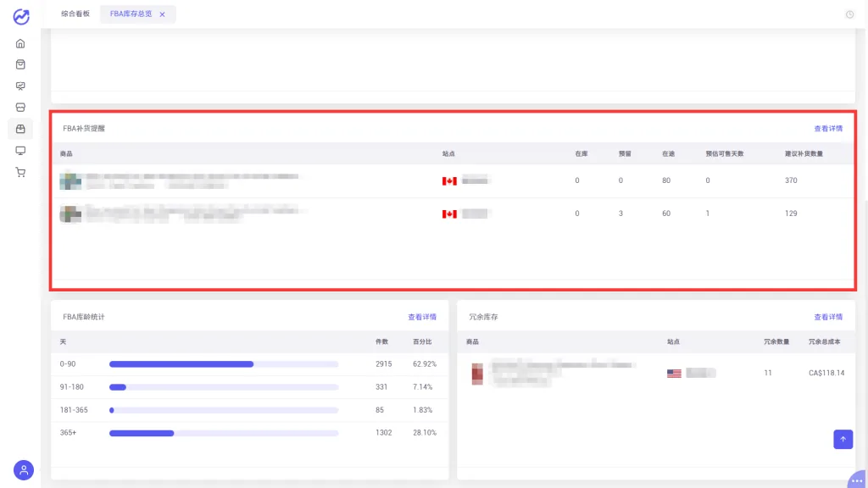This screenshot has width=868, height=488.
Task: Select the inventory box icon in sidebar
Action: pos(20,129)
